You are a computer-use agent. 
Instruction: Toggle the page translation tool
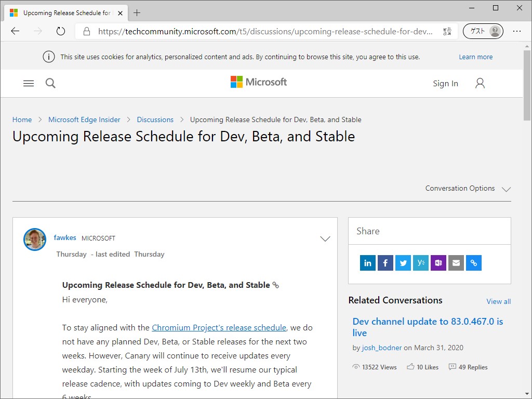click(447, 31)
